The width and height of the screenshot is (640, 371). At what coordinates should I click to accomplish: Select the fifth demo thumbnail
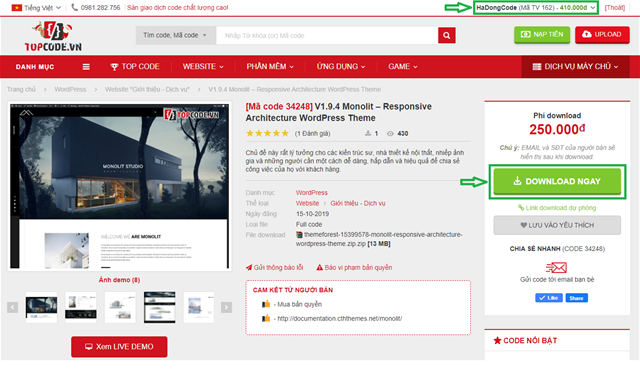[x=199, y=307]
